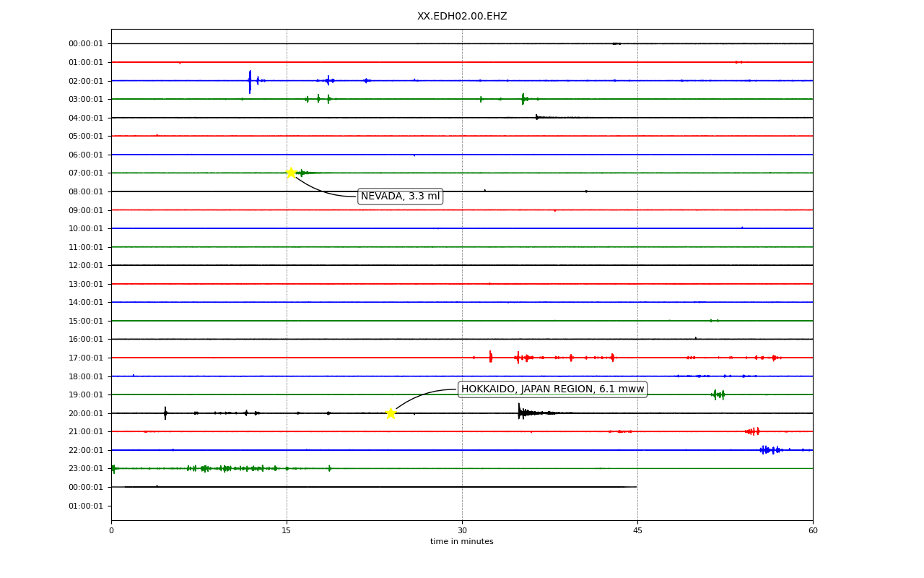This screenshot has height=578, width=924.
Task: Select the NEVADA, 3.3 ml annotation label
Action: [400, 197]
